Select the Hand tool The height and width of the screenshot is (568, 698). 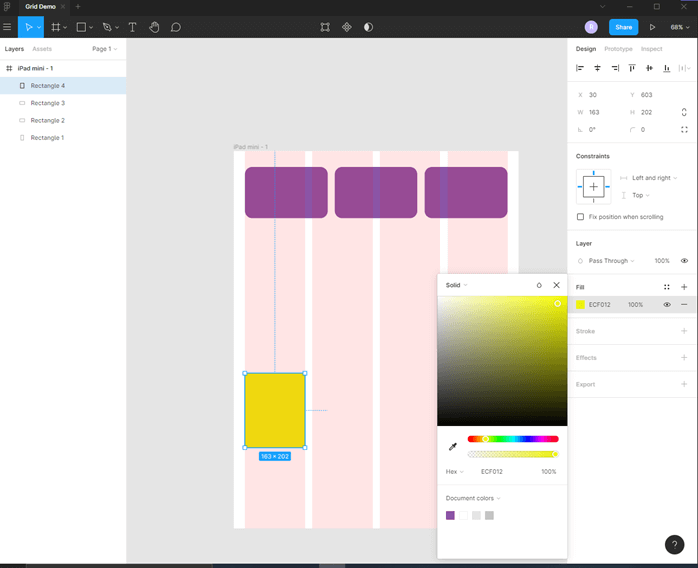pyautogui.click(x=154, y=27)
